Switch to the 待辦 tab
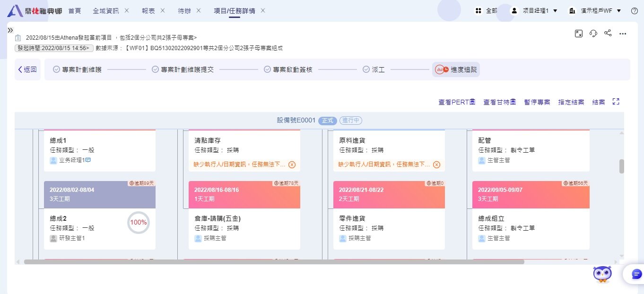This screenshot has height=294, width=644. 184,10
